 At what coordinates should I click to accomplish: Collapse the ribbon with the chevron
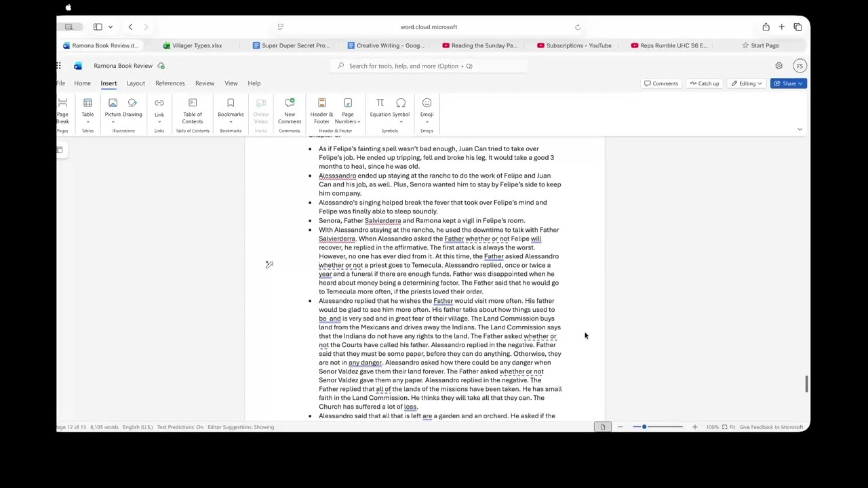tap(800, 129)
